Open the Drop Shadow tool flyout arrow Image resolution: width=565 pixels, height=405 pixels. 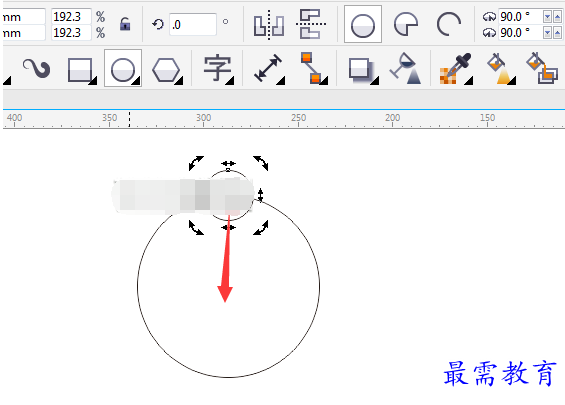pyautogui.click(x=375, y=81)
